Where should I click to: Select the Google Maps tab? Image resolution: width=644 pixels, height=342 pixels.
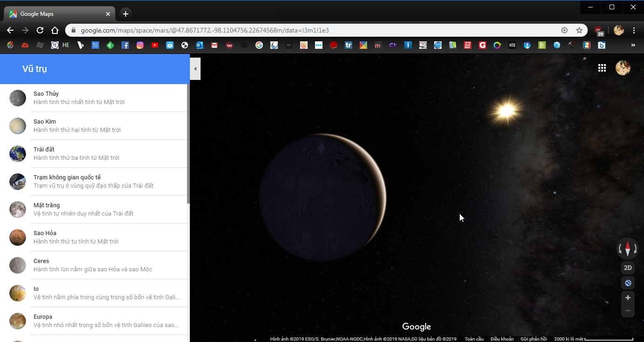60,14
